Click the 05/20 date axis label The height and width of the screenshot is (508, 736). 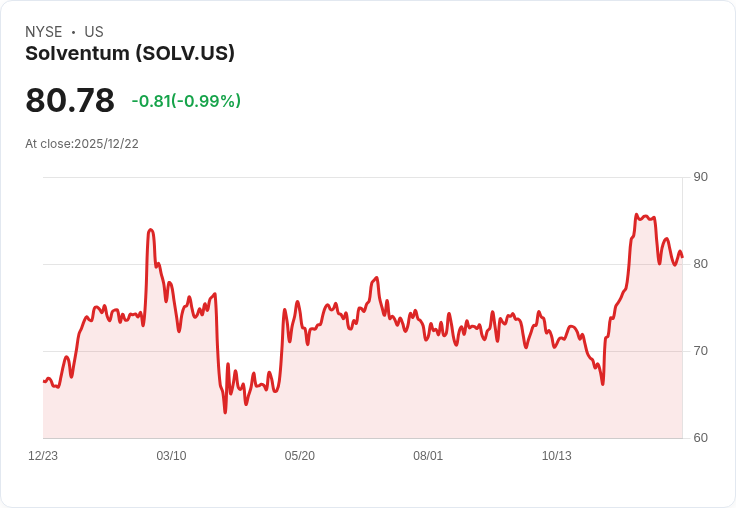click(300, 456)
